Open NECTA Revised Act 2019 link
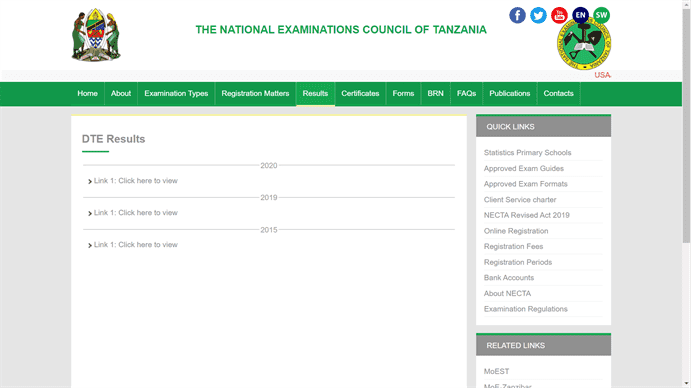Viewport: 691px width, 388px height. (527, 215)
